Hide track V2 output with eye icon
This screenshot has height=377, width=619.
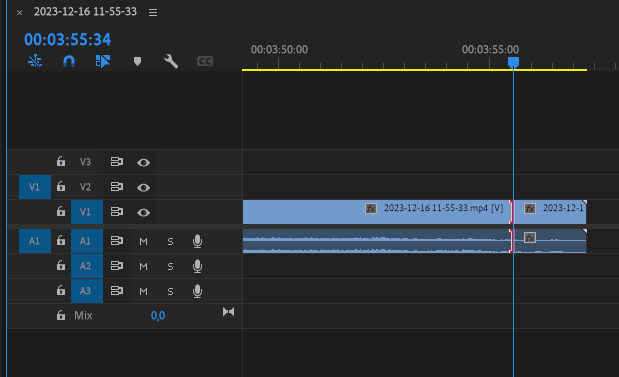click(143, 188)
